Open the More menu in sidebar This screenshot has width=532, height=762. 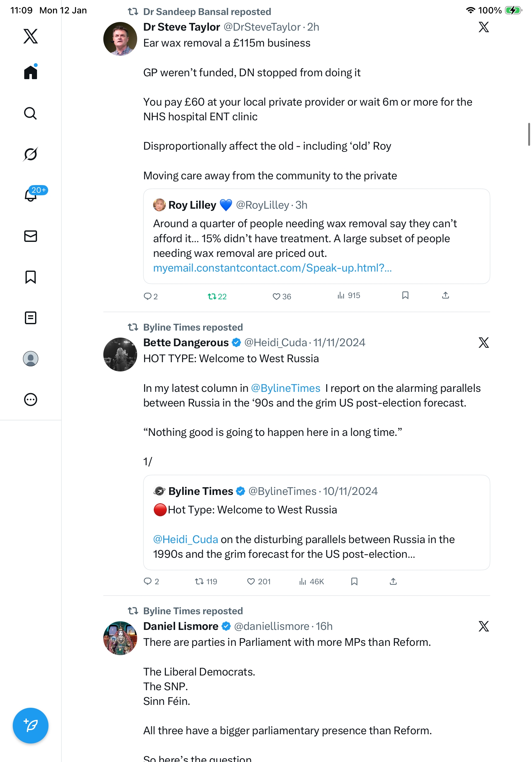pyautogui.click(x=31, y=400)
